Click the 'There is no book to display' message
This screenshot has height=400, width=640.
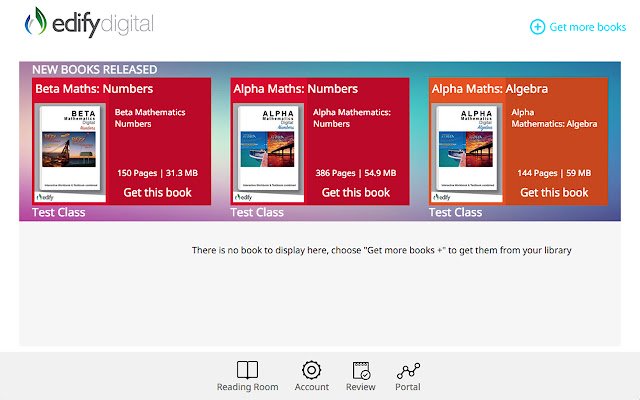tap(382, 250)
